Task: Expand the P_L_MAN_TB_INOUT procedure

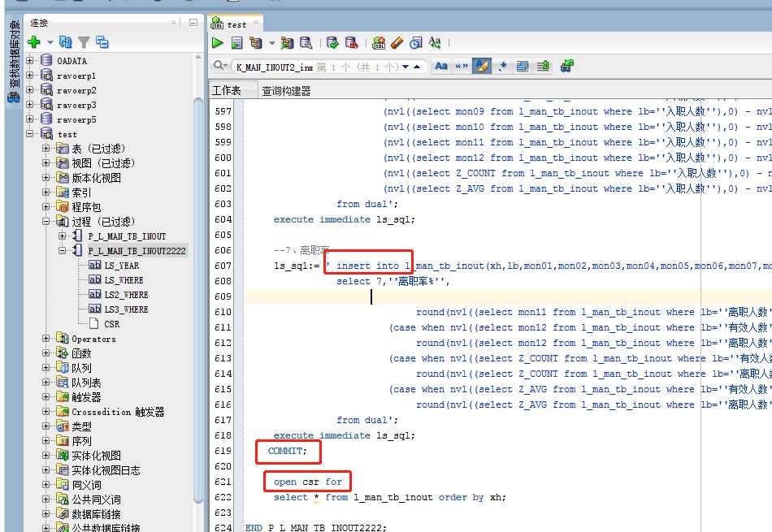Action: 62,236
